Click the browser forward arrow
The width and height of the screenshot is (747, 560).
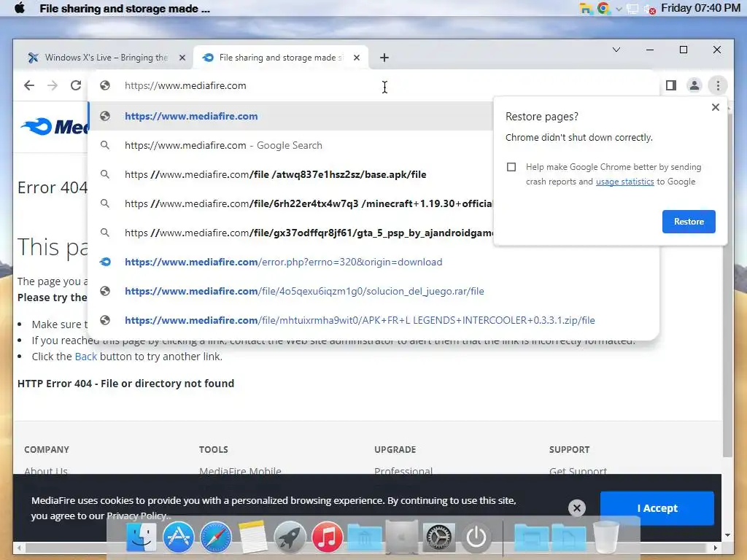pos(53,85)
